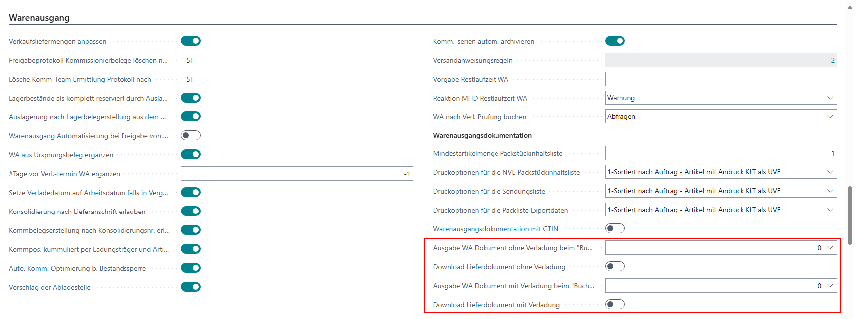868x319 pixels.
Task: Open Reaktion MHD Restlaufzeit WA dropdown
Action: click(x=720, y=98)
